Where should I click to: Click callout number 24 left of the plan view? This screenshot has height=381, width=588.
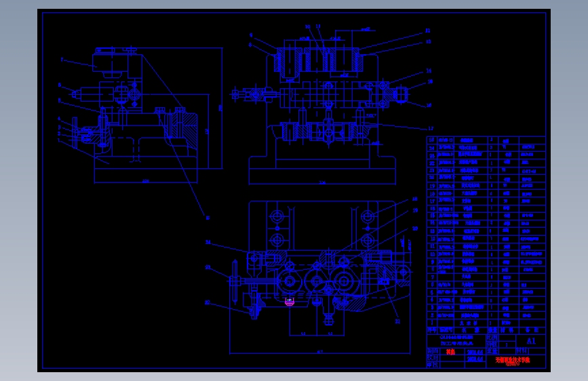208,243
